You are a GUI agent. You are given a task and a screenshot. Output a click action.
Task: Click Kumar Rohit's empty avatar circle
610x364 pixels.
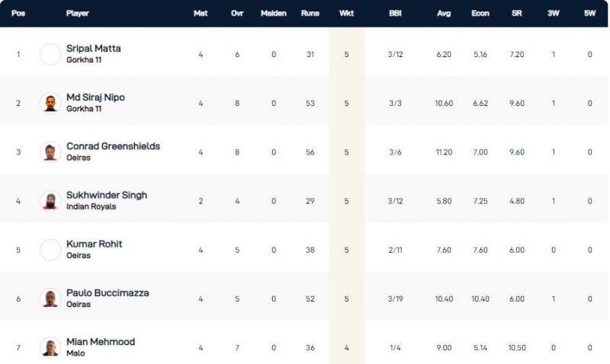[x=50, y=249]
